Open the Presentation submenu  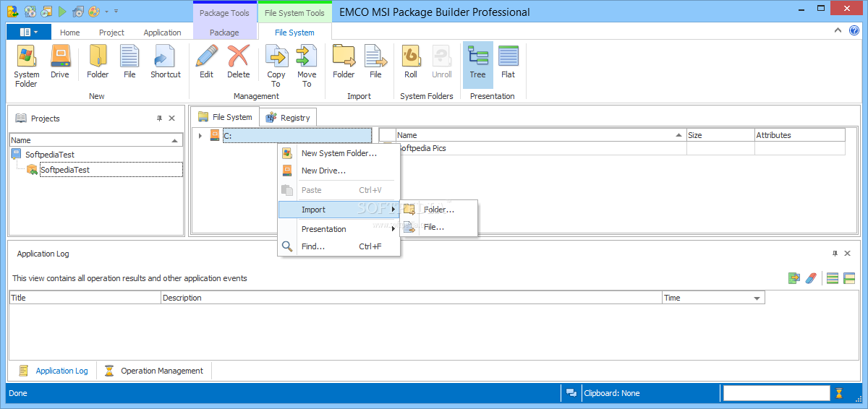coord(339,229)
